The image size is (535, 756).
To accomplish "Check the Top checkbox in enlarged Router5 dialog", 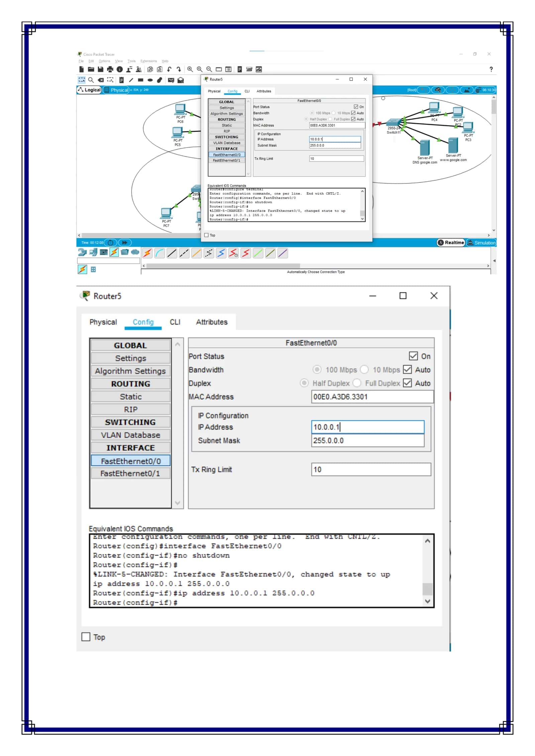I will coord(86,637).
